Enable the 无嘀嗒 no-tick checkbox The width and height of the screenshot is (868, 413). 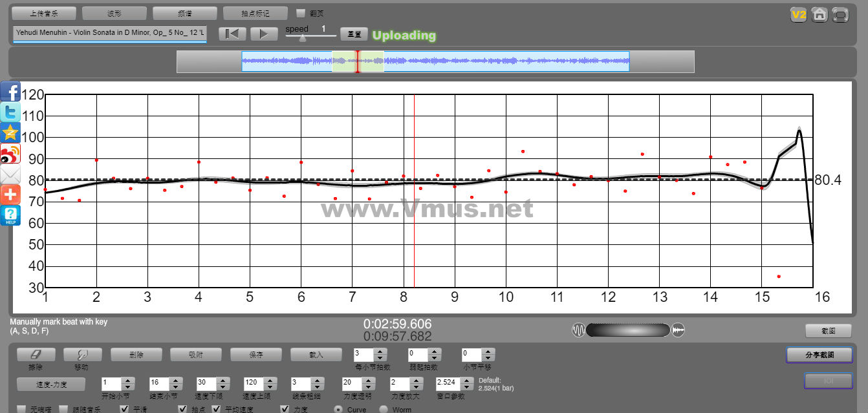pyautogui.click(x=21, y=409)
